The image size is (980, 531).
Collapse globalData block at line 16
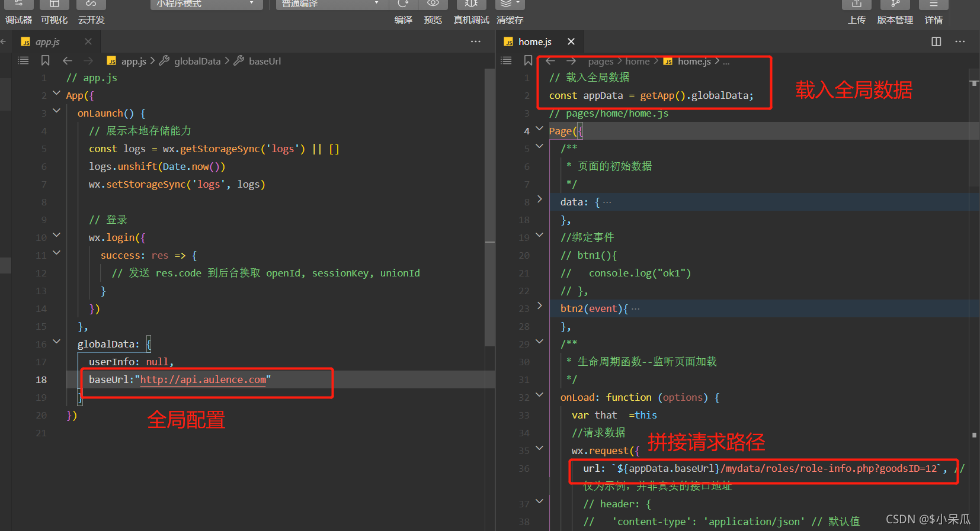pos(56,342)
